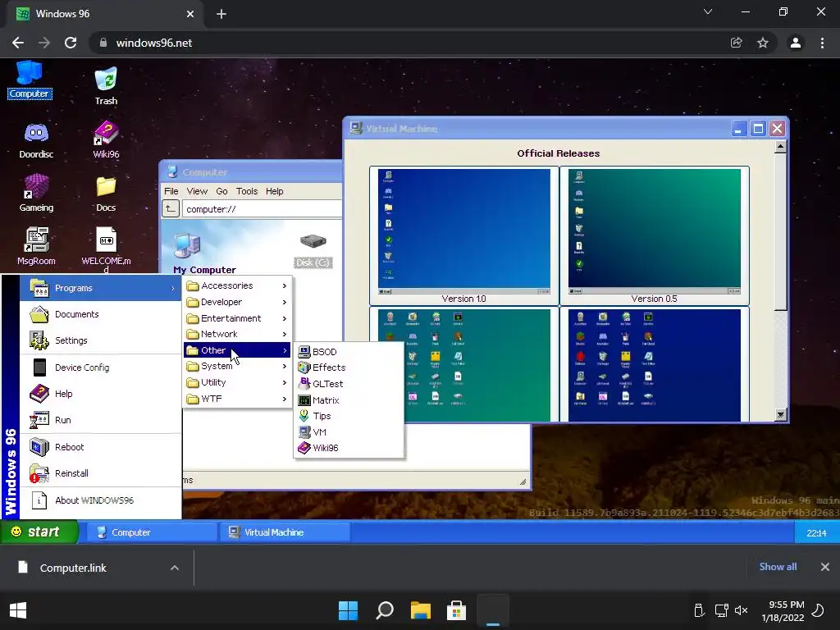Launch GLTest from the Other submenu
Image resolution: width=840 pixels, height=630 pixels.
tap(348, 384)
